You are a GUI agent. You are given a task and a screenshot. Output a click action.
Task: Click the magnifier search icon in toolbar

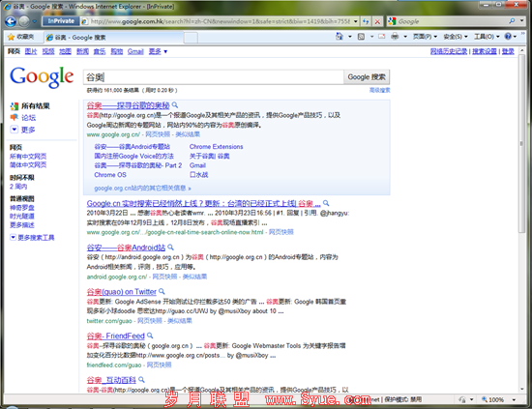(x=512, y=21)
